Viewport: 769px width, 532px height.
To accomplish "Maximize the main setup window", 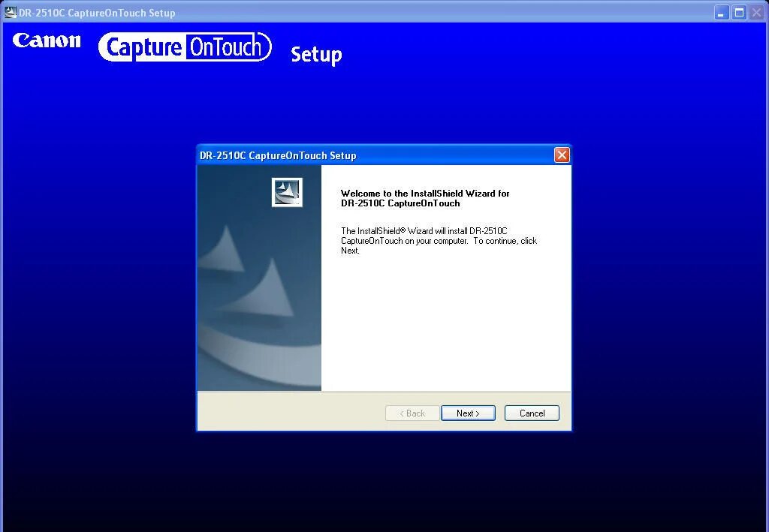I will [739, 12].
